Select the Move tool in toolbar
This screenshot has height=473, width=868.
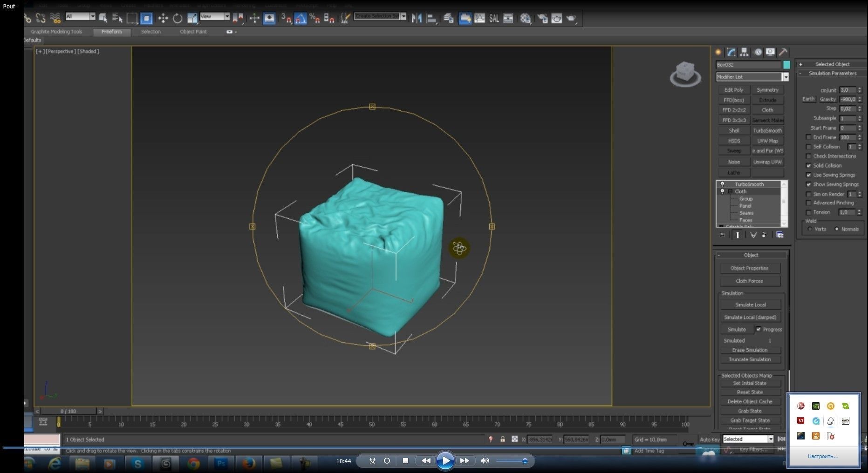point(163,18)
